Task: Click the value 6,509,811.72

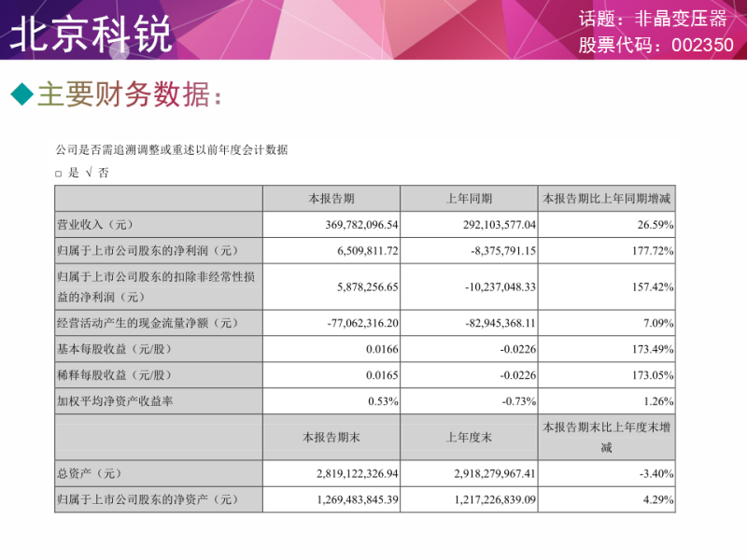Action: (367, 250)
